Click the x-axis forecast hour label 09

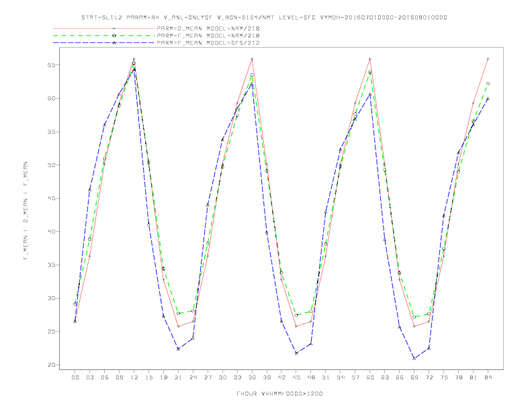[119, 377]
